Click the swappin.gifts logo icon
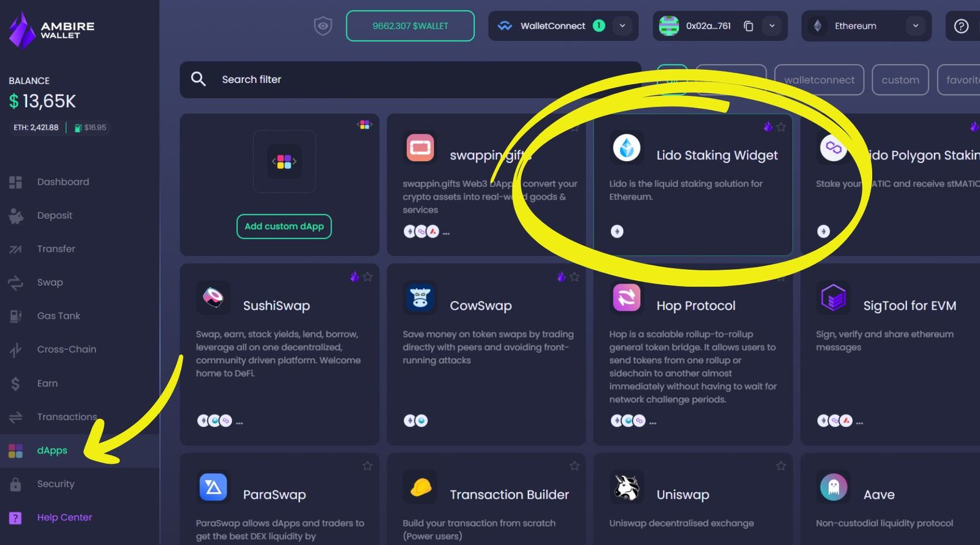Screen dimensions: 980x545 pos(420,148)
